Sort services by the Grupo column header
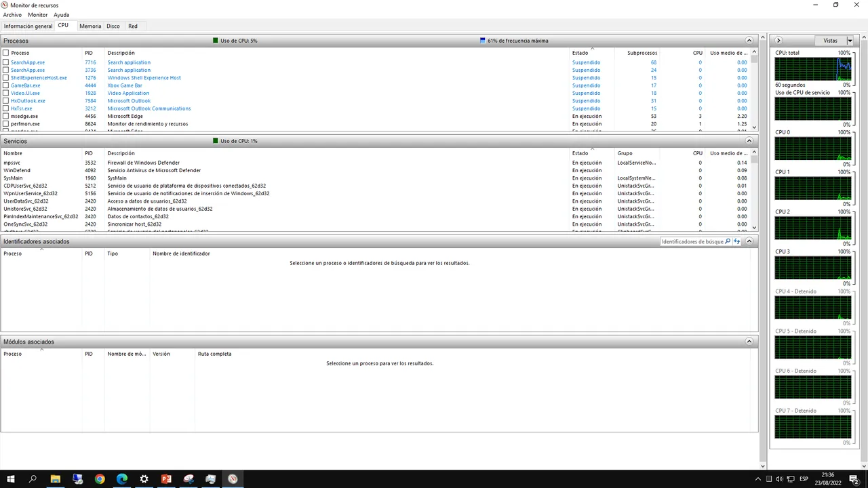 (636, 153)
